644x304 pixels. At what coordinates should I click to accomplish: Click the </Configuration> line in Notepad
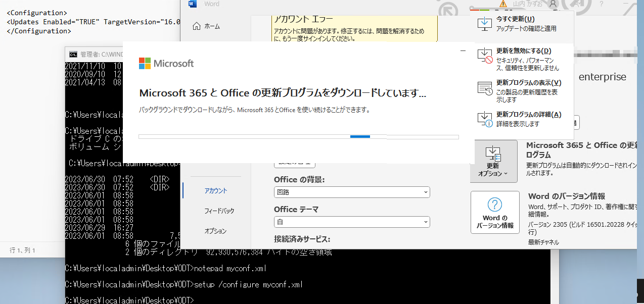tap(38, 31)
